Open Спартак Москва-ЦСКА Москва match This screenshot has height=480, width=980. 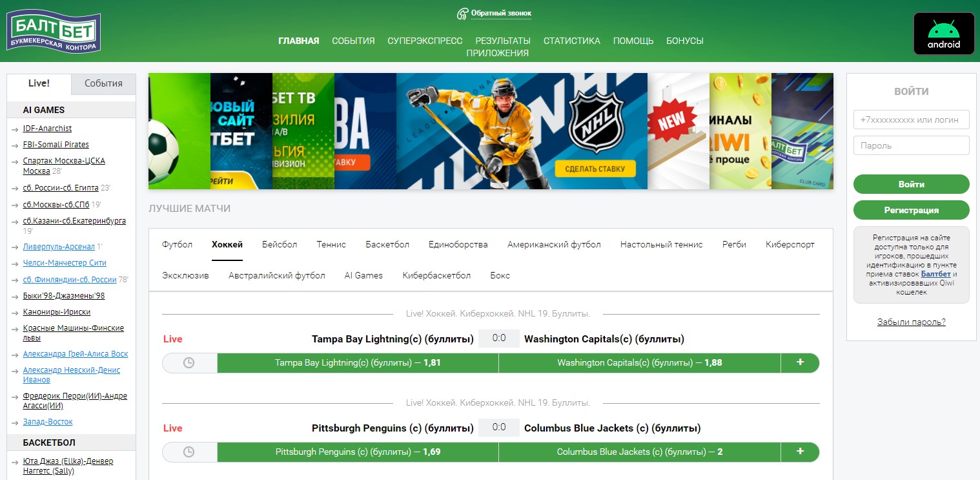pyautogui.click(x=64, y=166)
